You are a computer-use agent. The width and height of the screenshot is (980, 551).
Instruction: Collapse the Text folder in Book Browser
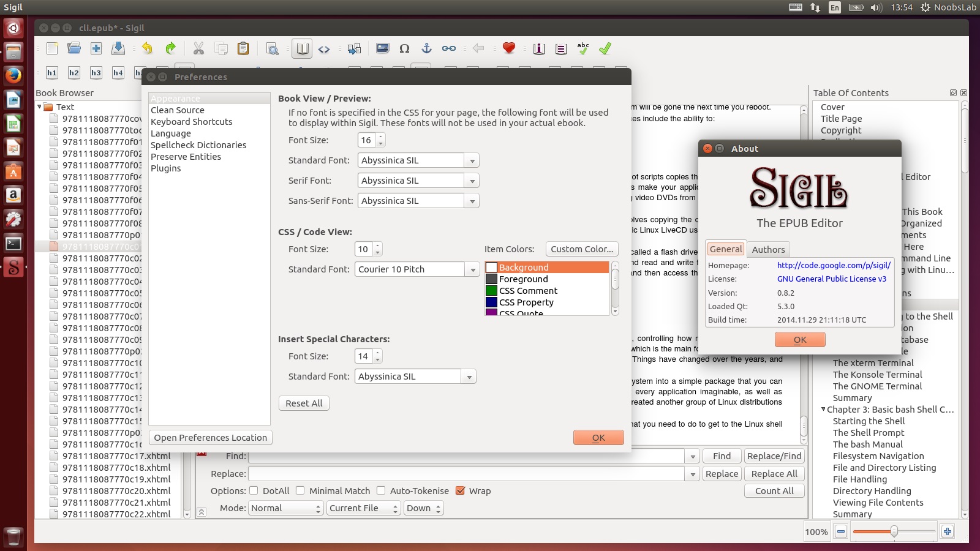40,107
